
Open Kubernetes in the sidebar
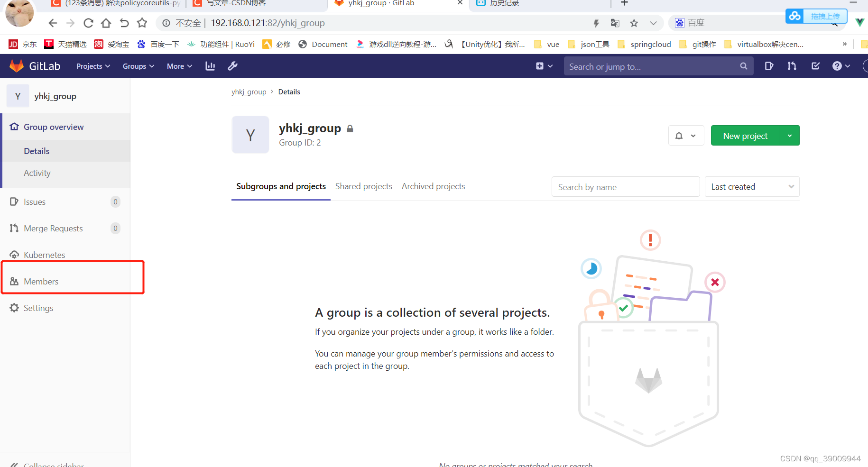(65, 255)
